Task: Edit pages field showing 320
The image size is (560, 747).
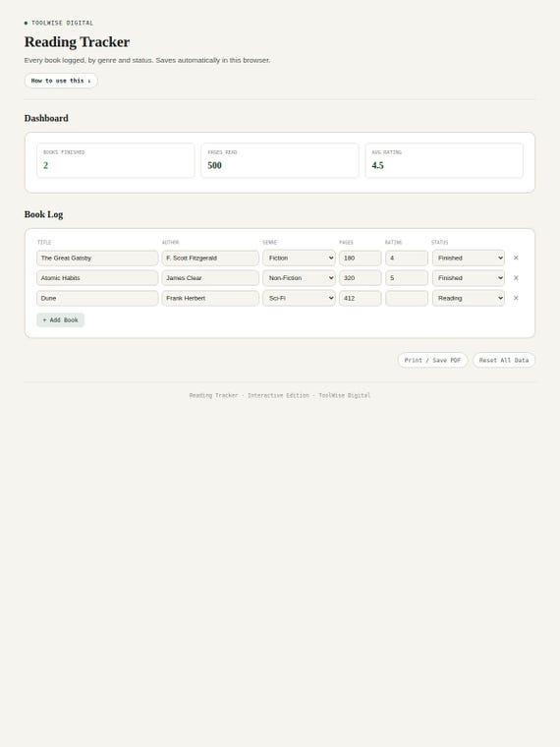Action: [360, 278]
